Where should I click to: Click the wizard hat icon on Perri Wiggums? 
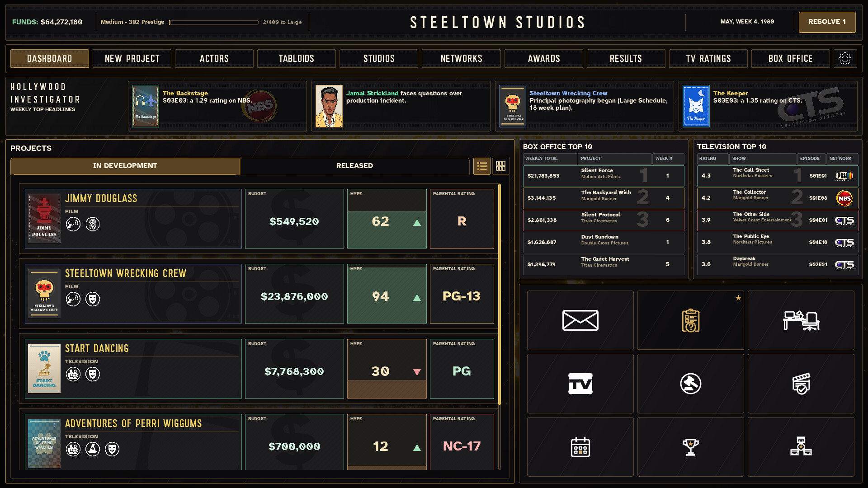click(93, 449)
